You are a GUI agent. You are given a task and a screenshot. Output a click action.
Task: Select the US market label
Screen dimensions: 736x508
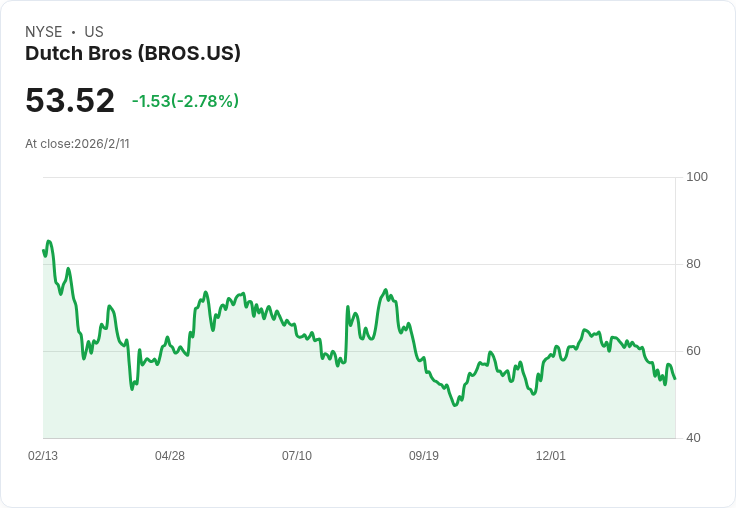click(x=94, y=32)
